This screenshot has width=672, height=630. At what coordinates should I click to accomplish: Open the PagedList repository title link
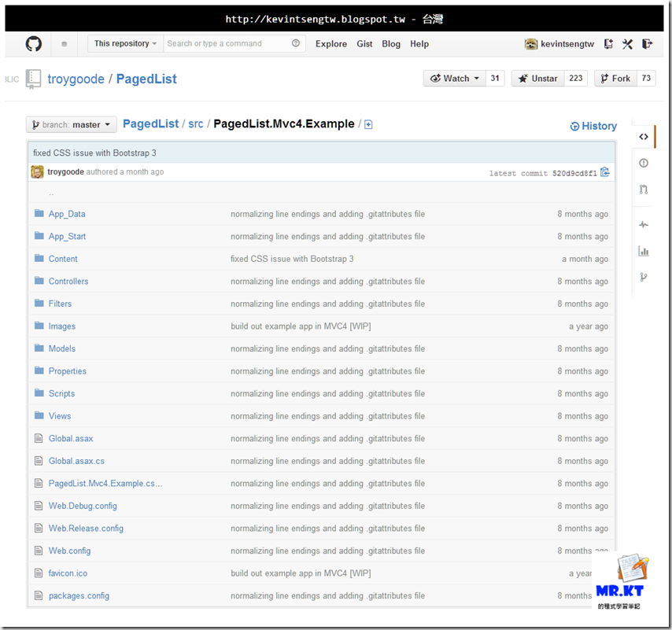pos(146,79)
